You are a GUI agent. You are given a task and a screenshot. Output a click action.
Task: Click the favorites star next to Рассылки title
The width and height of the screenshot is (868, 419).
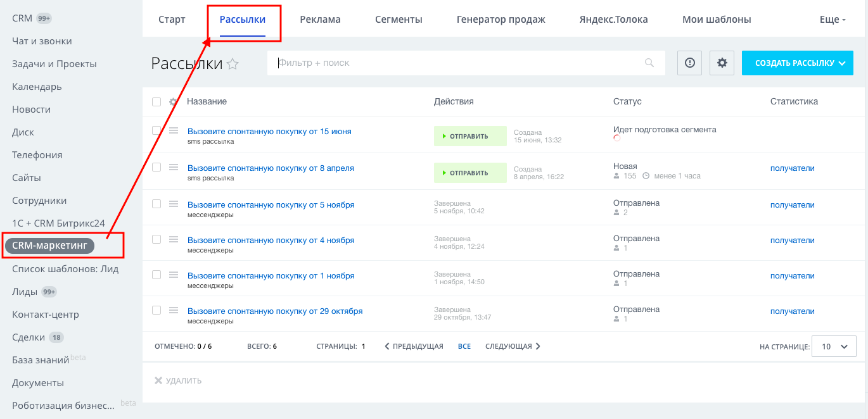(x=233, y=63)
